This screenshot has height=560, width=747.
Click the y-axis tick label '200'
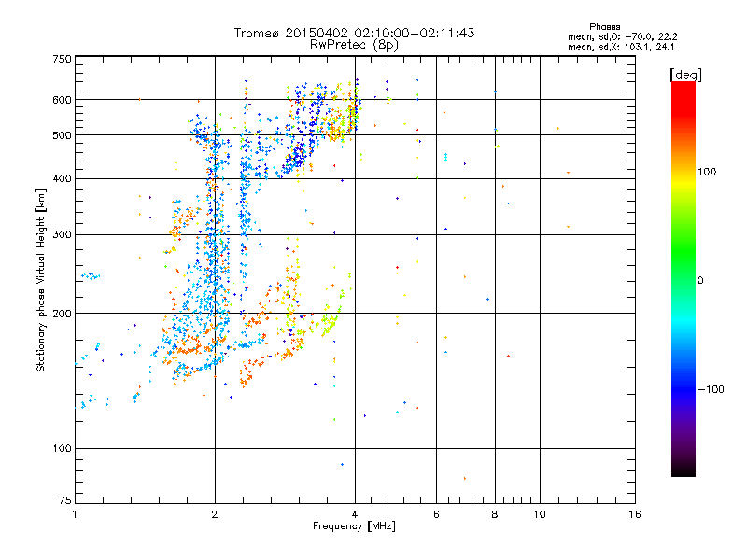pyautogui.click(x=62, y=314)
